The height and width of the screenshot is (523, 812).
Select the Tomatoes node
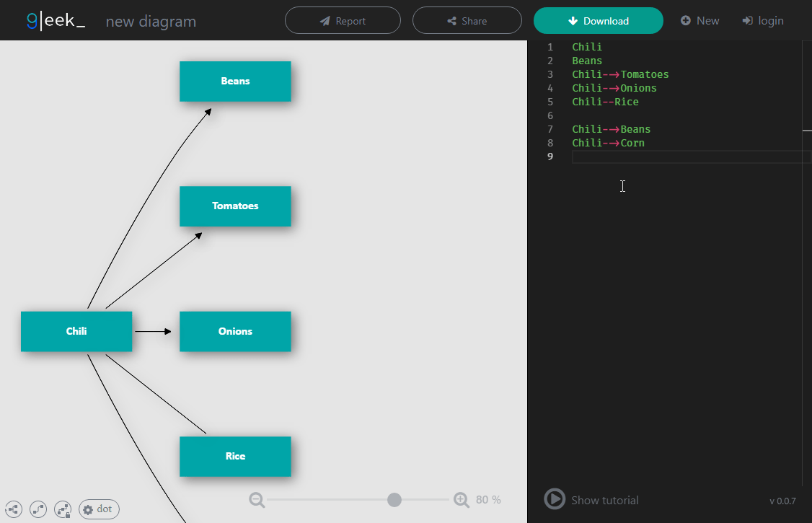(x=235, y=206)
